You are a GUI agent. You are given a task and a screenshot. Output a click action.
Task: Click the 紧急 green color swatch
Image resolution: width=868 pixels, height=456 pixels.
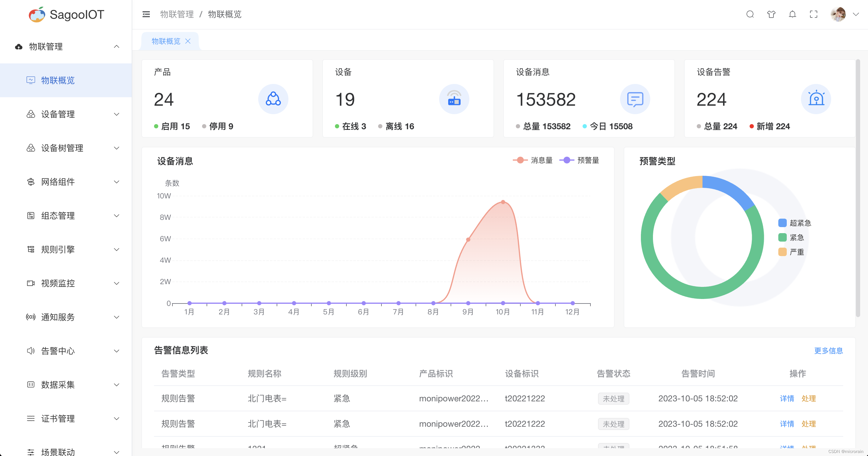click(x=783, y=238)
